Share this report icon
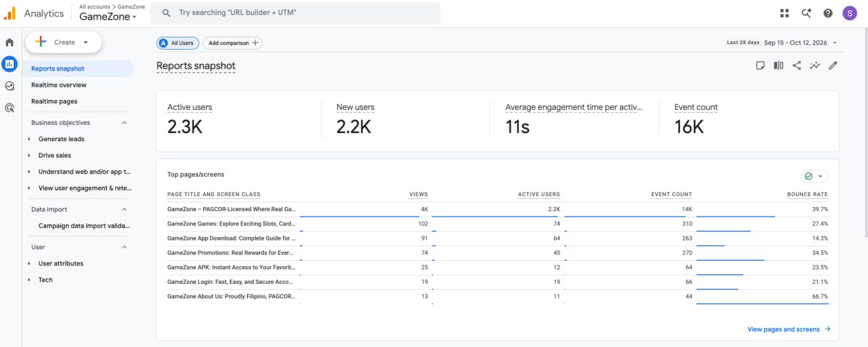868x347 pixels. pos(797,65)
